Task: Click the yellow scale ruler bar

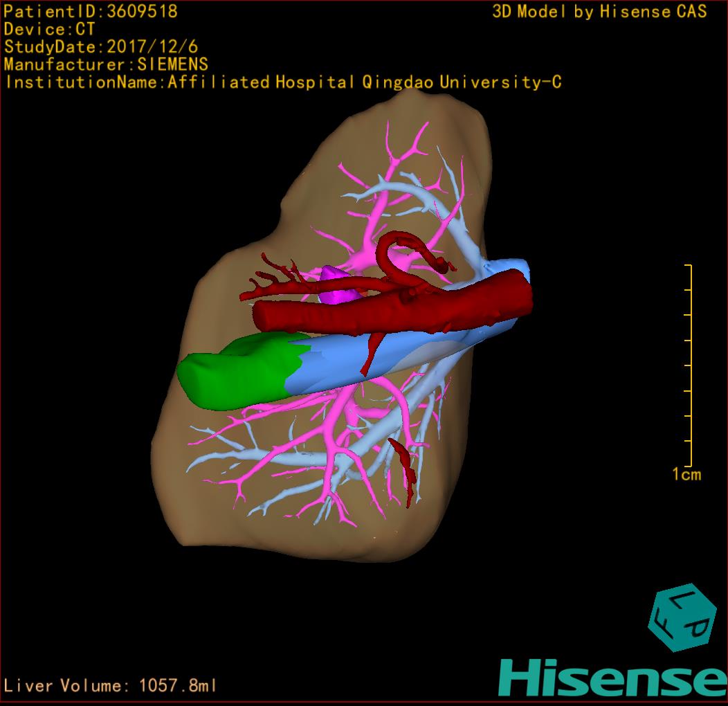Action: (689, 365)
